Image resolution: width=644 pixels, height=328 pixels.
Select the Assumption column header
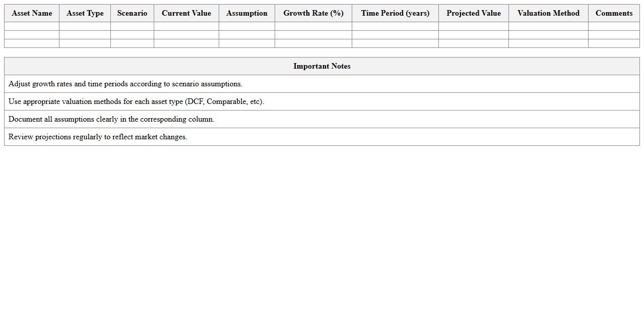[247, 13]
